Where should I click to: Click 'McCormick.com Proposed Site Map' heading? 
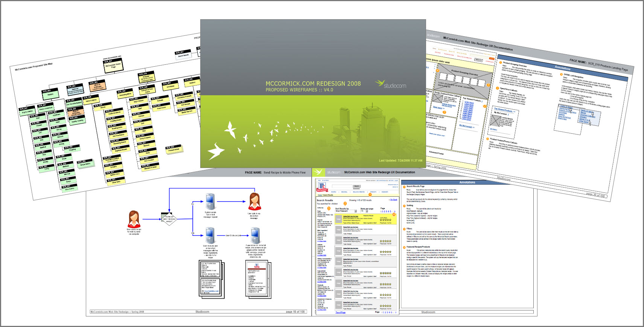[33, 67]
